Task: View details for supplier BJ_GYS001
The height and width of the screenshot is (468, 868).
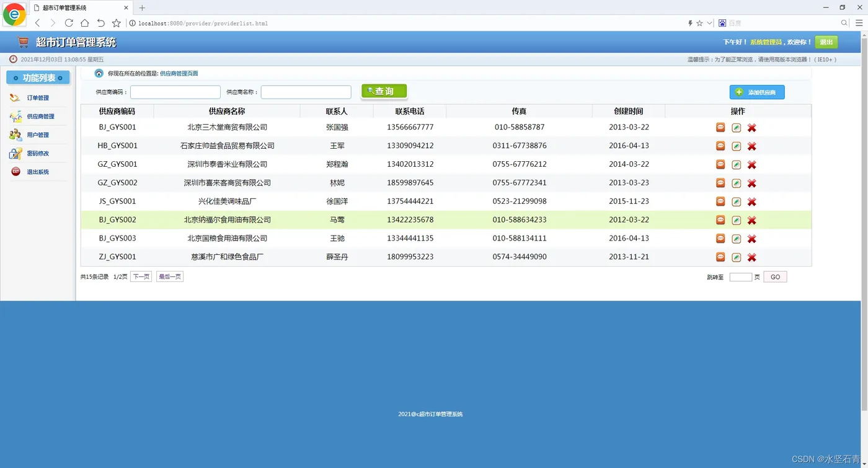Action: pos(720,127)
